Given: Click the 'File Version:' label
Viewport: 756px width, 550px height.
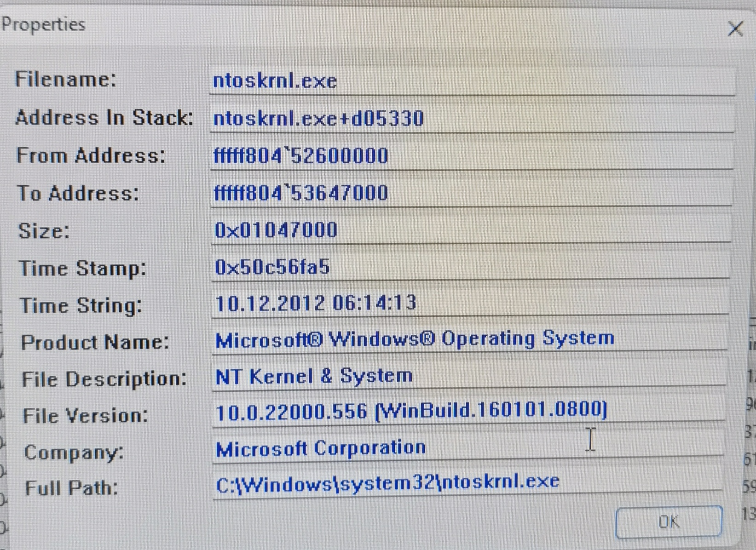Looking at the screenshot, I should [x=86, y=416].
